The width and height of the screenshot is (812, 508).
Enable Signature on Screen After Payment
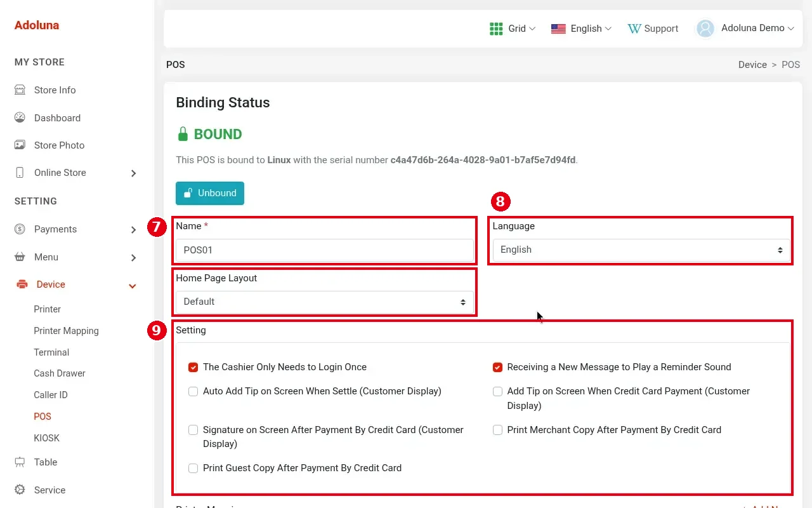pyautogui.click(x=193, y=430)
